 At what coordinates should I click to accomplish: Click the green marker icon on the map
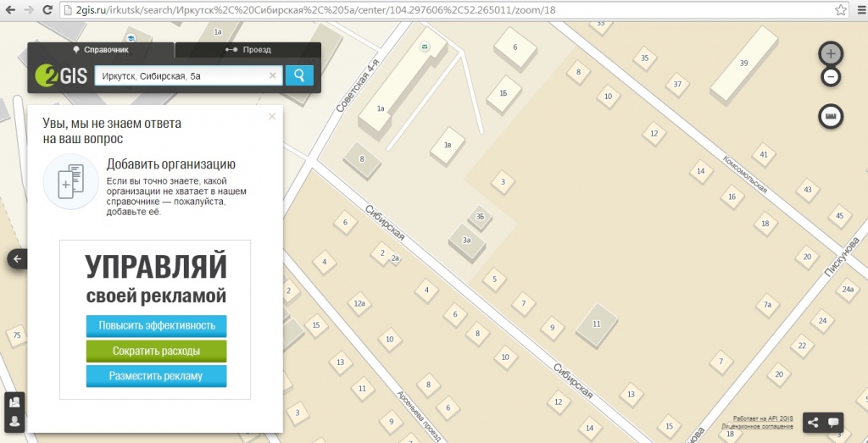pos(424,47)
